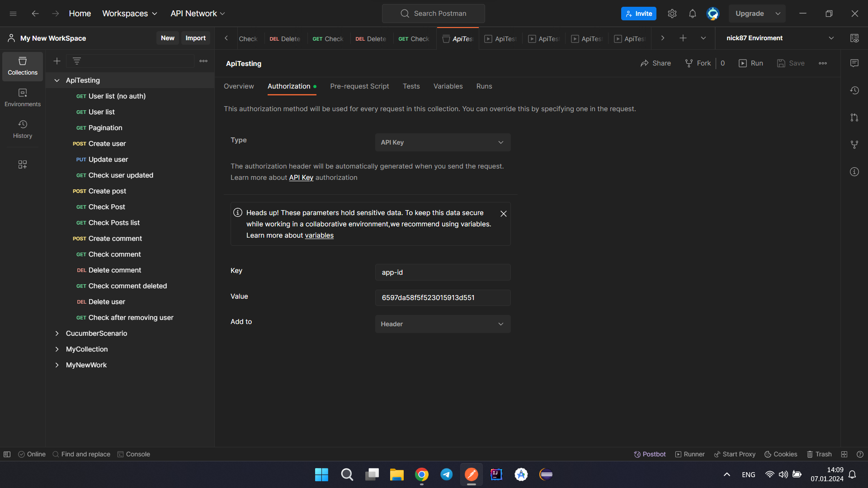Toggle two-pane view in status bar
The height and width of the screenshot is (488, 868).
(x=844, y=454)
